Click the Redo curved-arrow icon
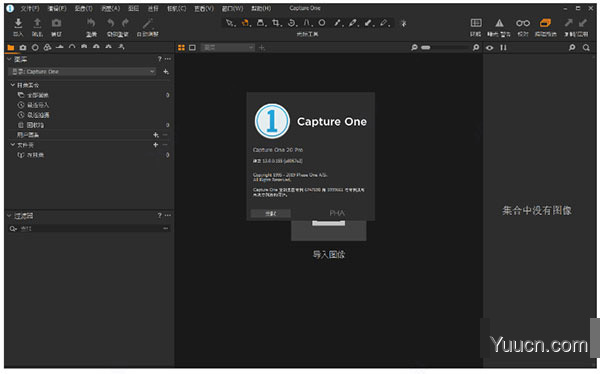Image resolution: width=600 pixels, height=374 pixels. coord(125,23)
